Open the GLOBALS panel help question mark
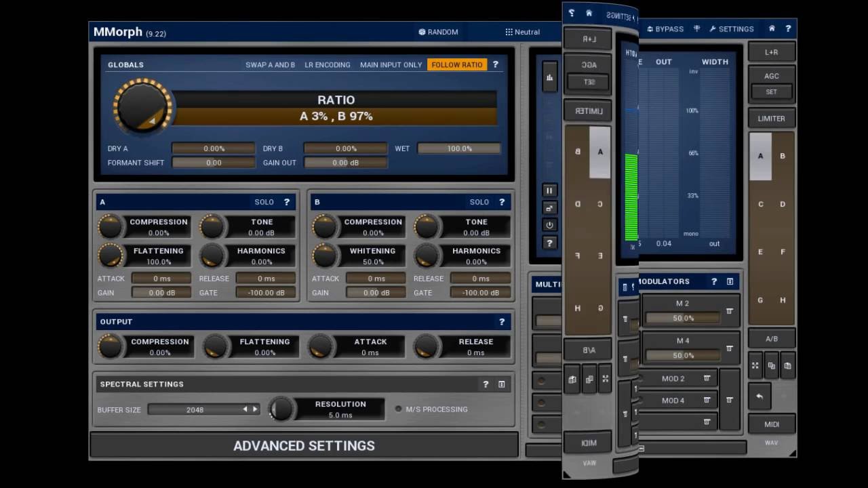The height and width of the screenshot is (488, 868). click(x=496, y=64)
